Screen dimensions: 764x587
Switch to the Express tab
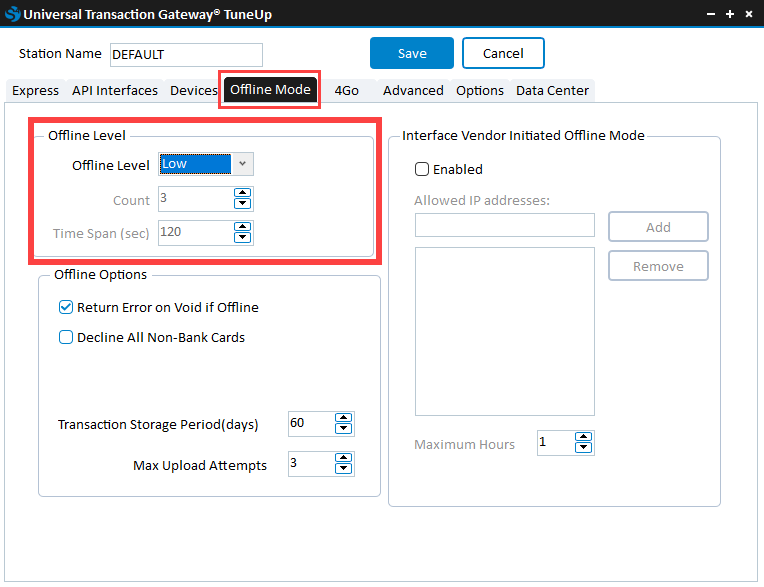pos(36,91)
